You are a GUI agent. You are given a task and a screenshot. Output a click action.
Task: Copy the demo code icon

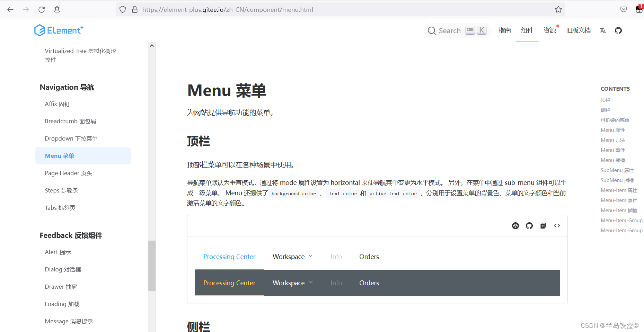click(543, 226)
